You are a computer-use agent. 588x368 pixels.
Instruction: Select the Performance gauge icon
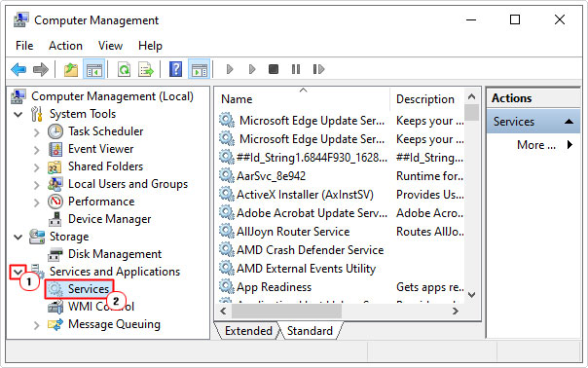[55, 202]
